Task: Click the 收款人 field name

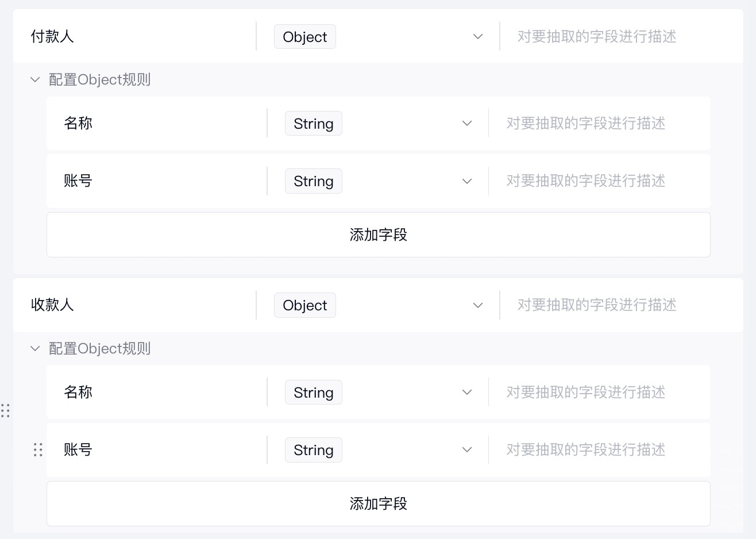Action: click(52, 305)
